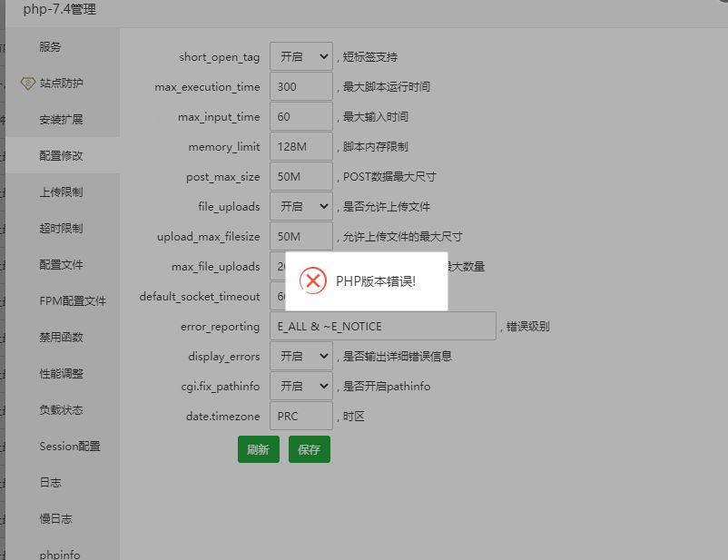Edit post_max_size field
Screen dimensions: 728x560
pos(301,176)
